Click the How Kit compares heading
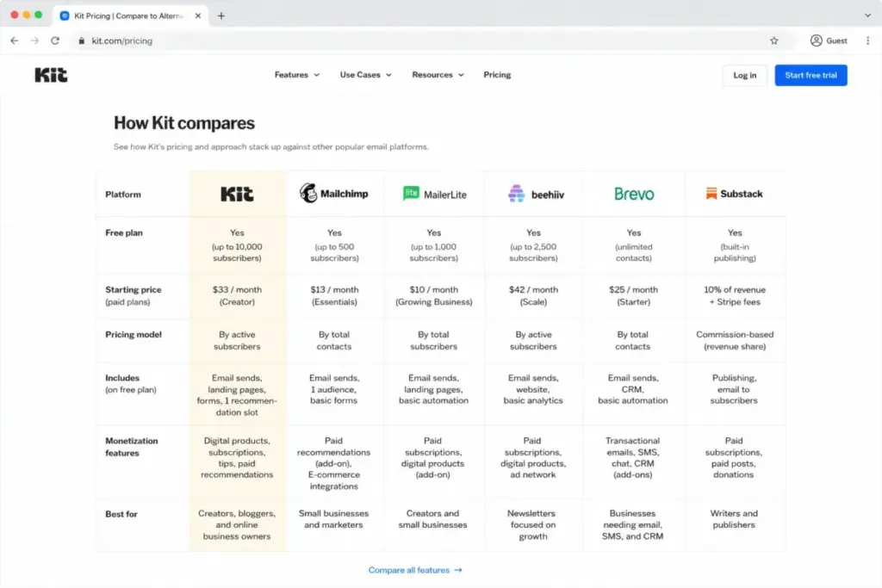This screenshot has height=588, width=882. [x=184, y=123]
